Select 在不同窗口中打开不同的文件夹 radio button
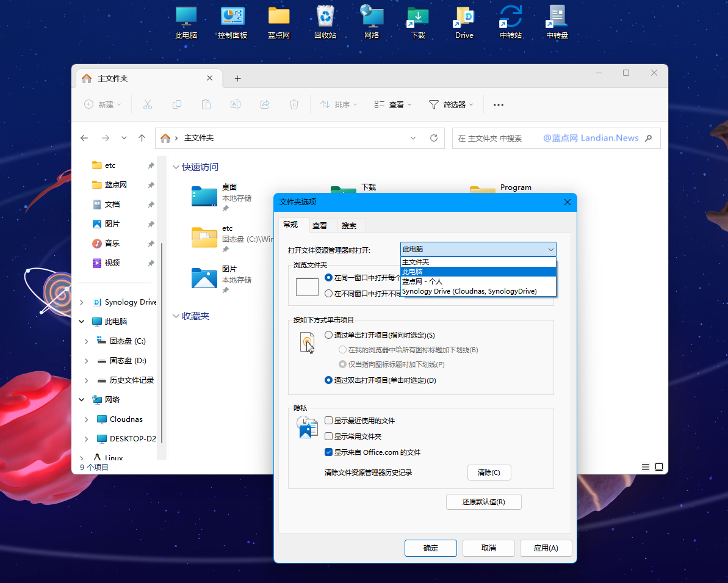This screenshot has height=583, width=728. pyautogui.click(x=329, y=294)
